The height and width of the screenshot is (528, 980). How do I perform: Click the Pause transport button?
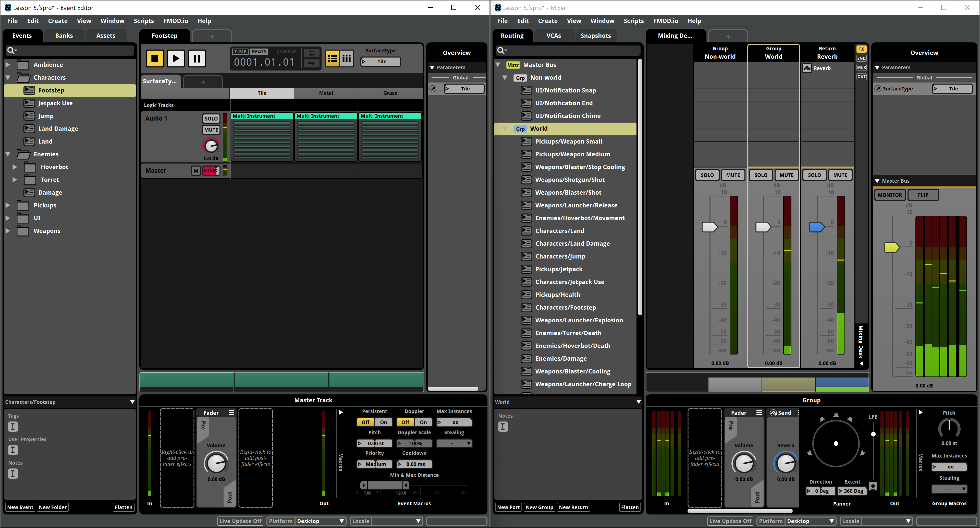pos(197,59)
